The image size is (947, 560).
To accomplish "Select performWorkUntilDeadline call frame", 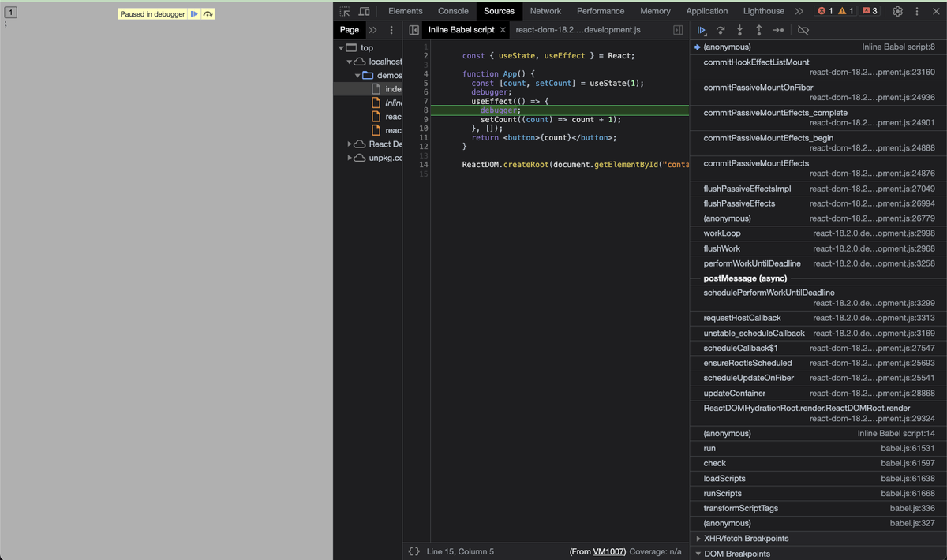I will coord(818,263).
